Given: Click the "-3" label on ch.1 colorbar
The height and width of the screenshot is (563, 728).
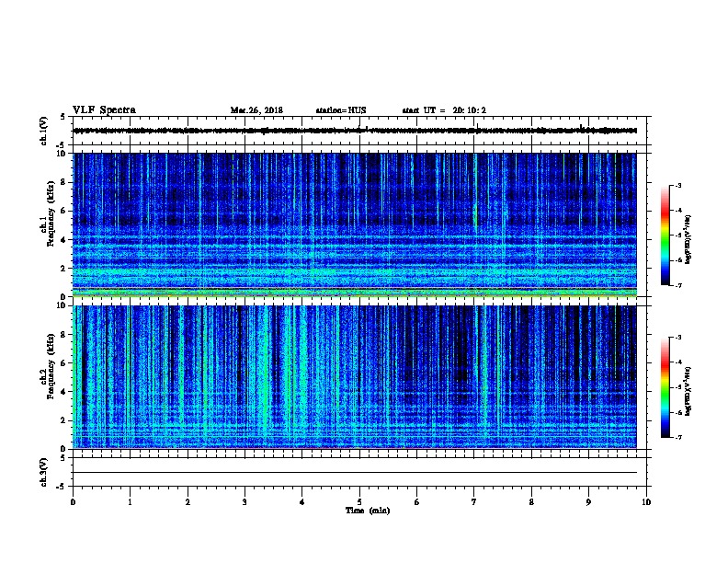Looking at the screenshot, I should pyautogui.click(x=678, y=185).
